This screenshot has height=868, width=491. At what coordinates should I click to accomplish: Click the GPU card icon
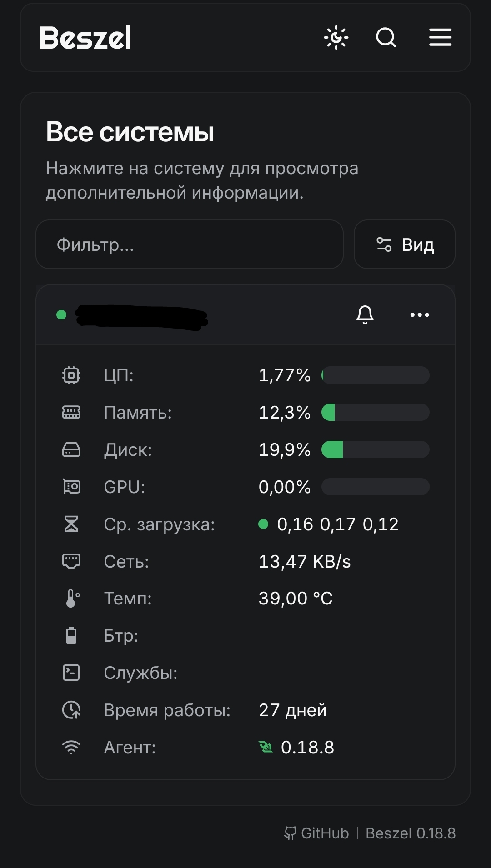[71, 487]
